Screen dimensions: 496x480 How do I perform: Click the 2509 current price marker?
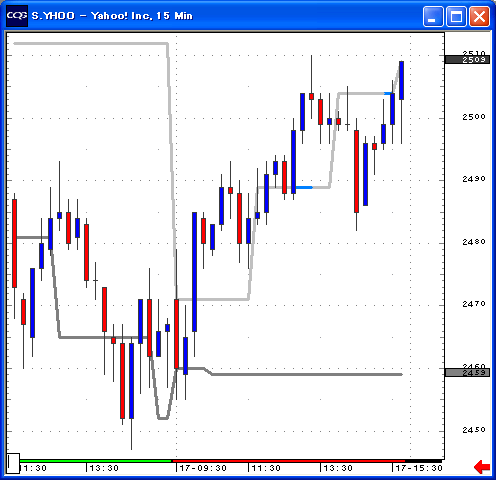coord(467,60)
